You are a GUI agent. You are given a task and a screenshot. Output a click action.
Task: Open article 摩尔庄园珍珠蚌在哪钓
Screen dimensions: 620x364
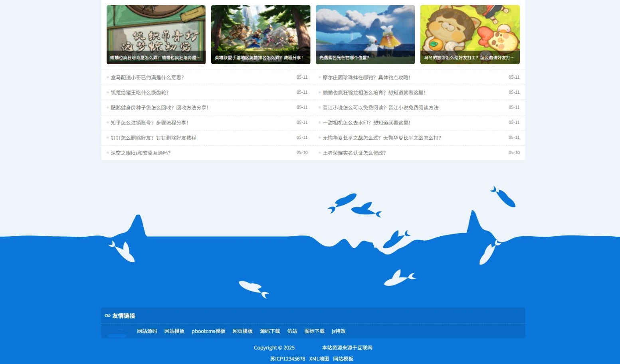tap(366, 77)
